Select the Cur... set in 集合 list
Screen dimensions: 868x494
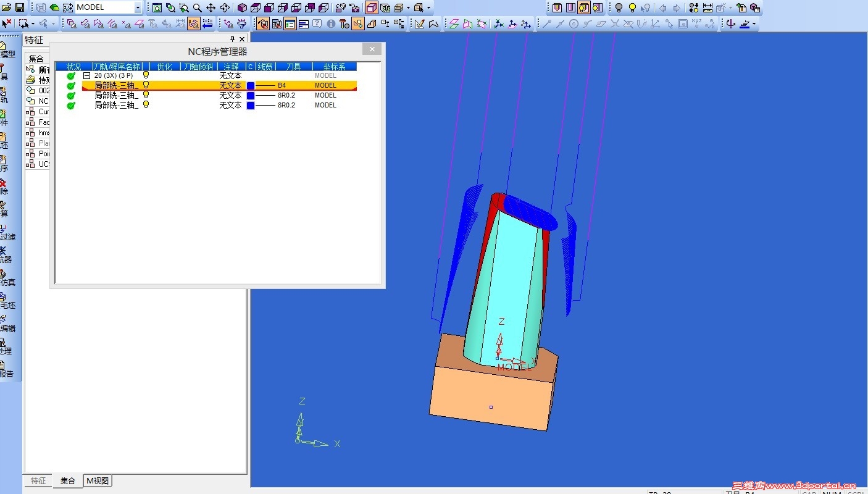pos(38,112)
